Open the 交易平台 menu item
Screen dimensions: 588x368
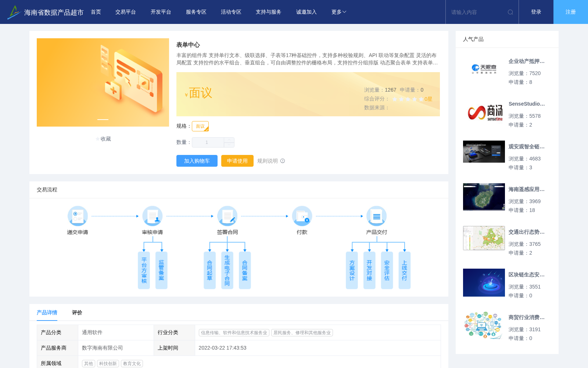(126, 12)
